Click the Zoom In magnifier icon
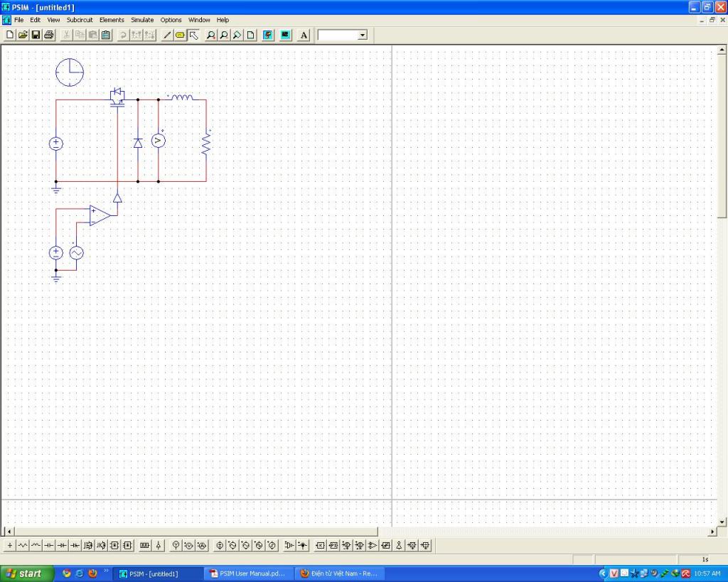The width and height of the screenshot is (728, 582). coord(211,35)
